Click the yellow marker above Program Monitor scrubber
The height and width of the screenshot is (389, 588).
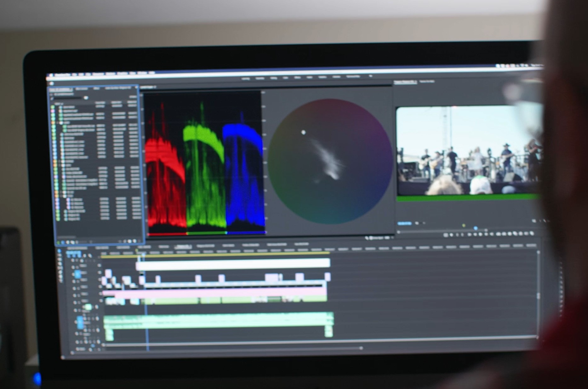pyautogui.click(x=464, y=226)
